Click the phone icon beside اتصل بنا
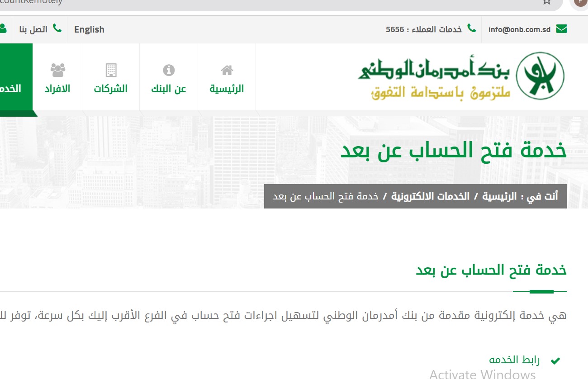Screen dimensions: 588x379 pos(57,28)
